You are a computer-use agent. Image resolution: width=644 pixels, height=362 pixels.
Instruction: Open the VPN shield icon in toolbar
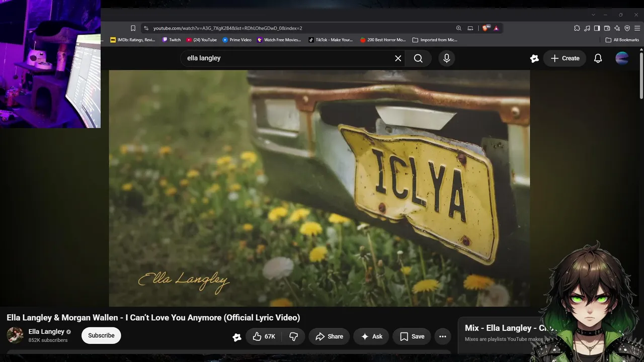tap(627, 28)
